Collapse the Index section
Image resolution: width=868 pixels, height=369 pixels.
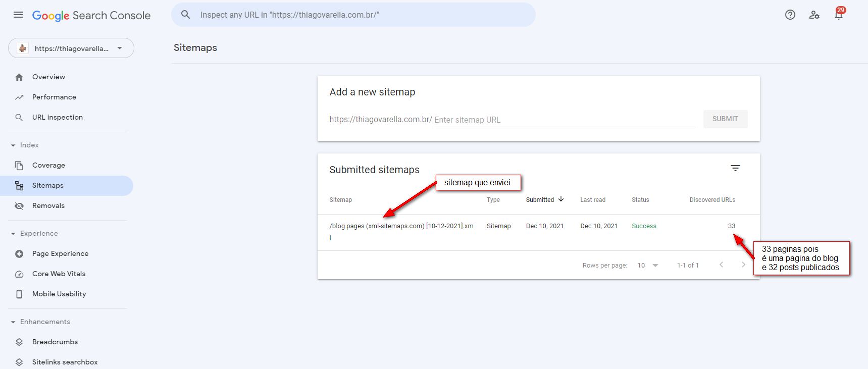13,145
